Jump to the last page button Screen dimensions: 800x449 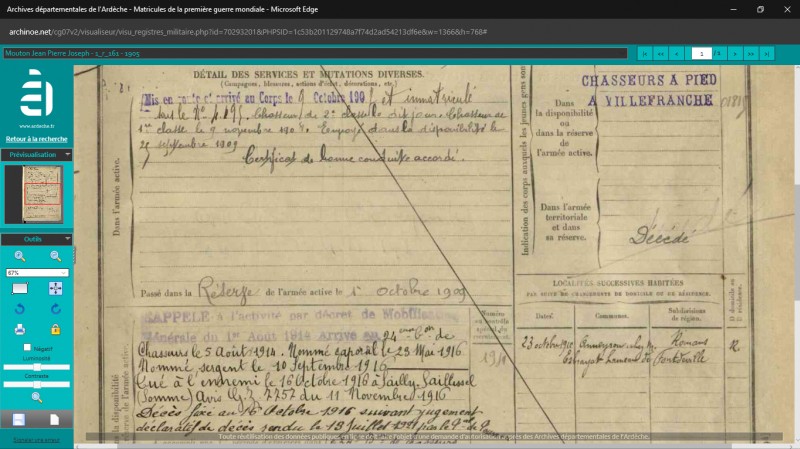pyautogui.click(x=766, y=54)
